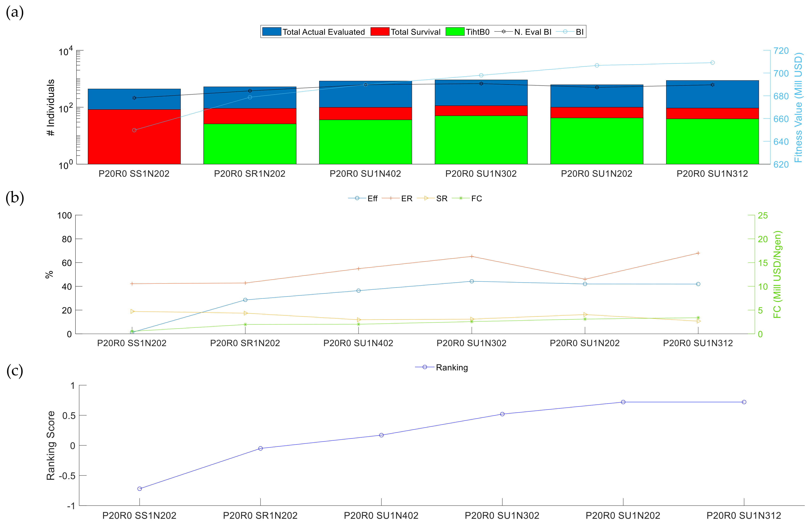The height and width of the screenshot is (527, 812).
Task: Click the Ranking legend circle marker
Action: click(425, 367)
